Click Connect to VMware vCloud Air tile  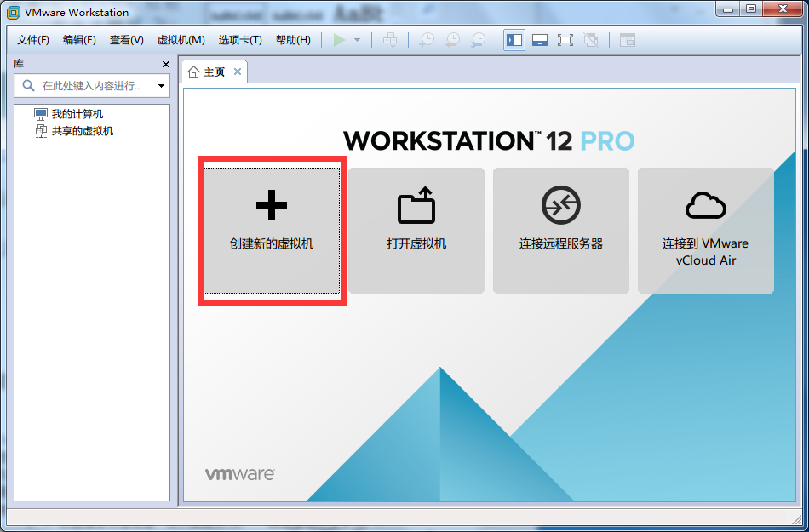tap(705, 230)
